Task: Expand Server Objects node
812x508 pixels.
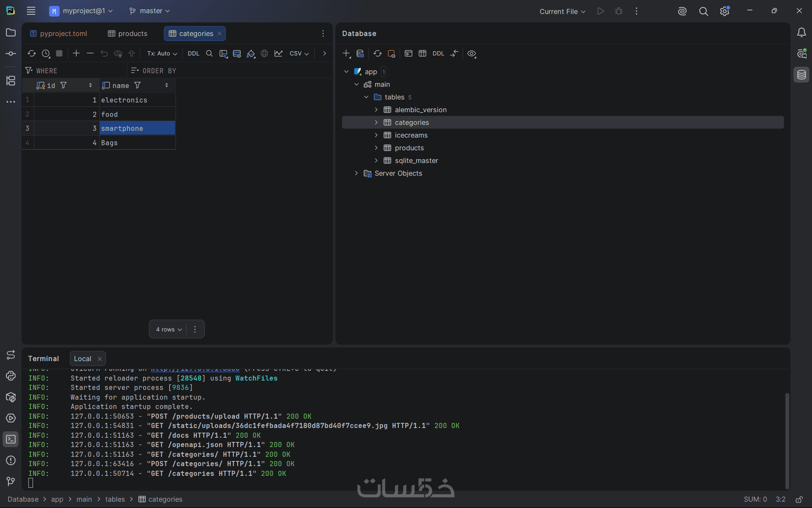Action: [357, 173]
